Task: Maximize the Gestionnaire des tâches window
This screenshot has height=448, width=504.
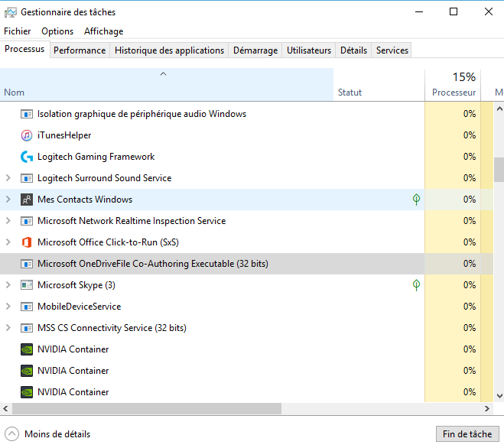Action: click(x=454, y=12)
